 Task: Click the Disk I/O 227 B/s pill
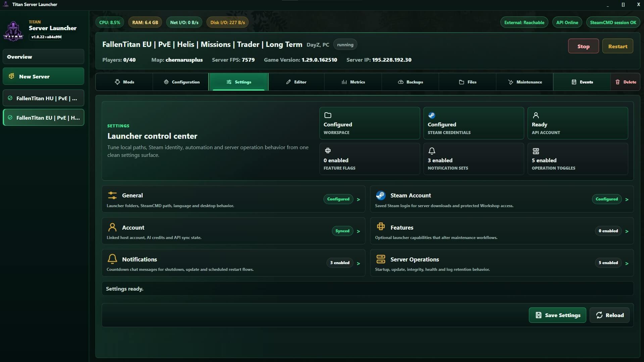(228, 22)
